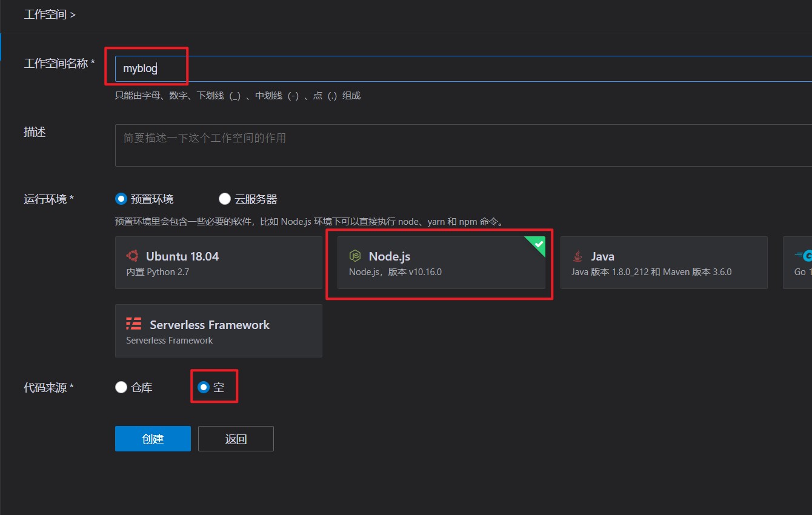The width and height of the screenshot is (812, 515).
Task: Select the partially visible Go environment card
Action: tap(797, 262)
